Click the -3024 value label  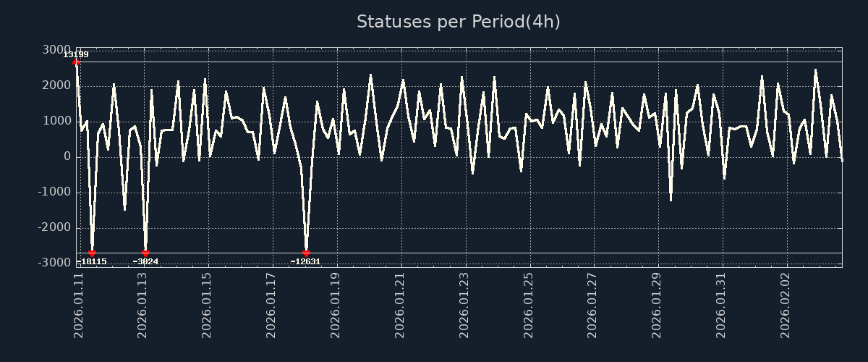point(145,261)
